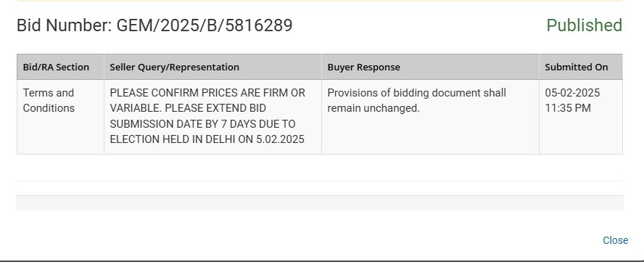The width and height of the screenshot is (644, 262).
Task: Click the yellow banner strip at top
Action: pyautogui.click(x=320, y=1)
